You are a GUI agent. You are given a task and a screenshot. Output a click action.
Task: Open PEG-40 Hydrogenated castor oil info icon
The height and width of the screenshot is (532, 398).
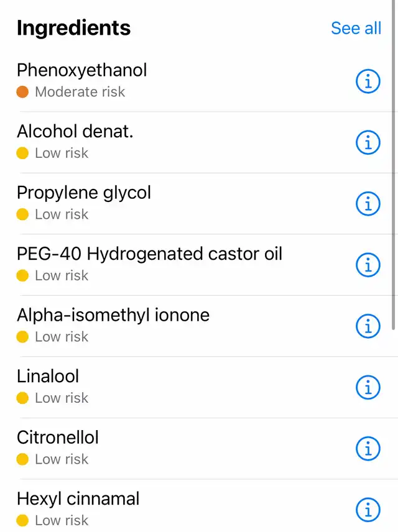click(x=368, y=265)
